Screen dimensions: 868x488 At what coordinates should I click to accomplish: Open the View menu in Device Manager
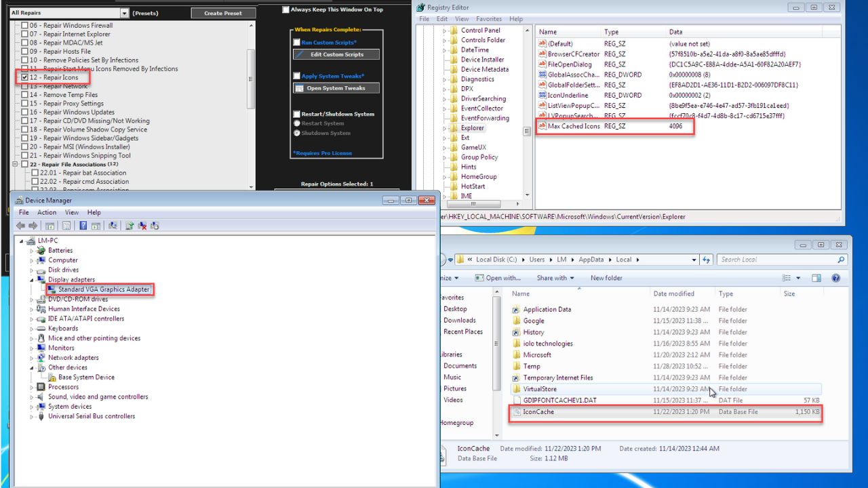tap(72, 212)
